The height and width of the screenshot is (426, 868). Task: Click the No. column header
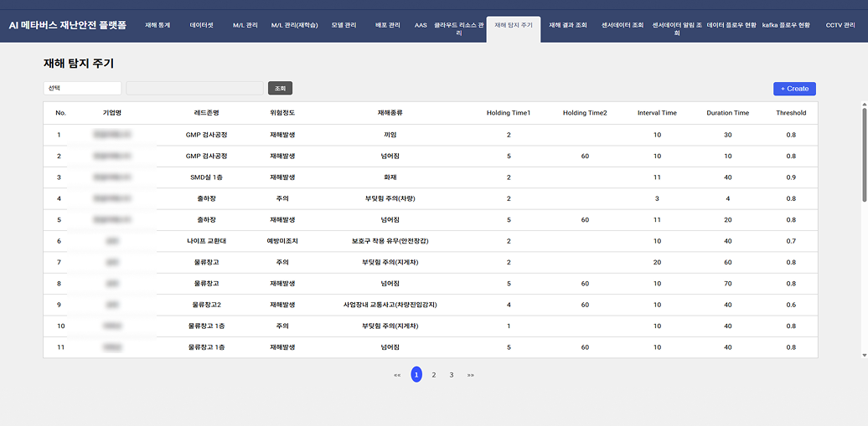61,113
